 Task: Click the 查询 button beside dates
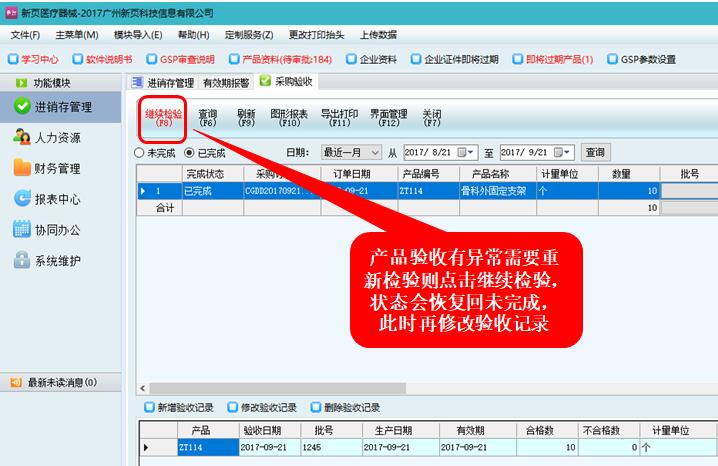tap(595, 153)
